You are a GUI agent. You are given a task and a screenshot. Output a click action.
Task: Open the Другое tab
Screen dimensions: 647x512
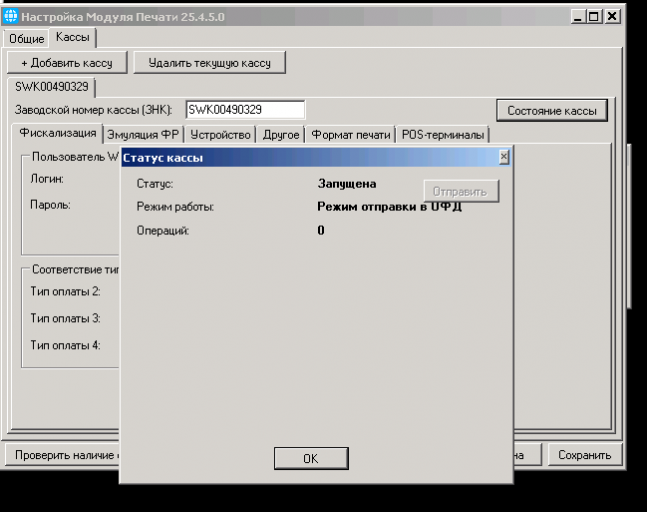(x=281, y=134)
